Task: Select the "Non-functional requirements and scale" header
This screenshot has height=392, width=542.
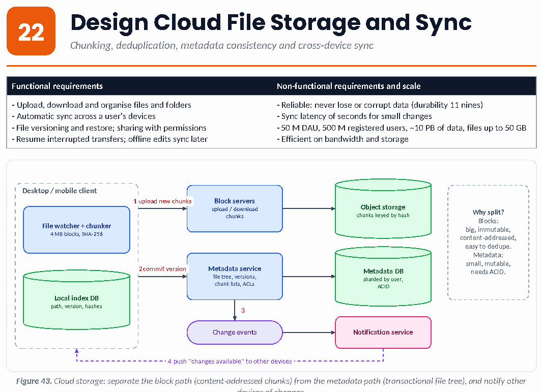Action: pos(349,86)
